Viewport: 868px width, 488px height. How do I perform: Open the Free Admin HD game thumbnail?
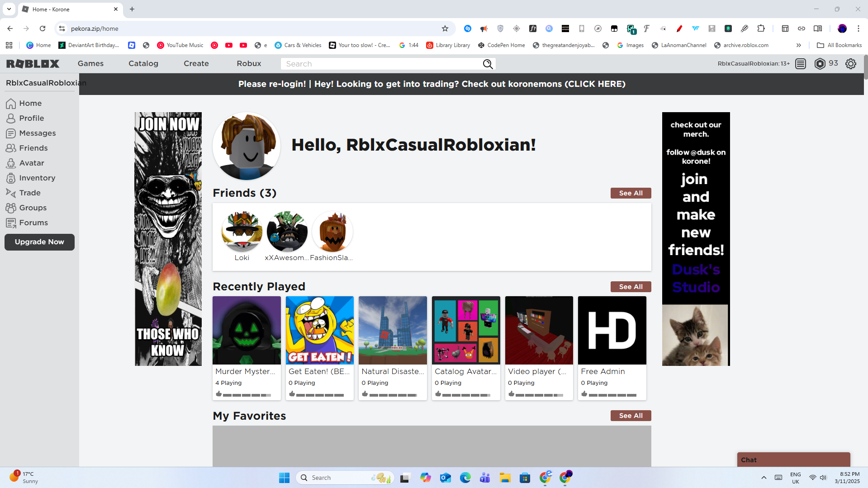coord(612,331)
